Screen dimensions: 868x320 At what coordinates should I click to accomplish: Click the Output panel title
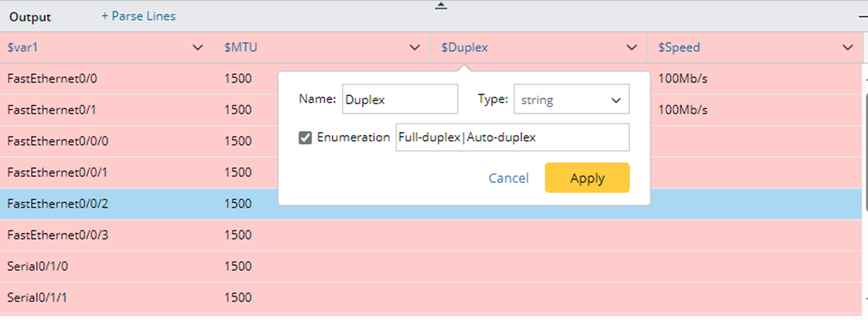click(x=30, y=17)
